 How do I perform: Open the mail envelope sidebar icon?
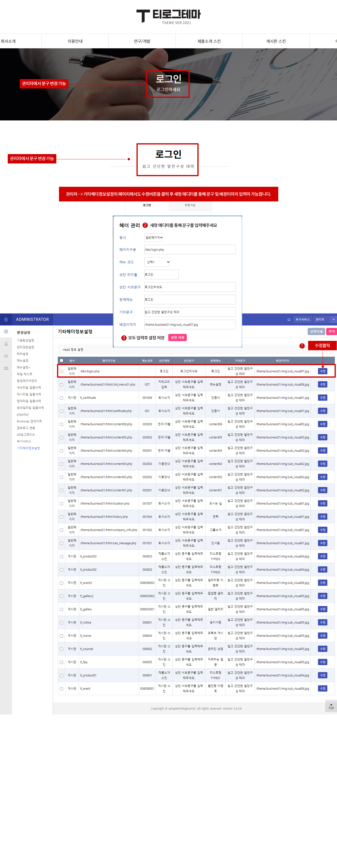coord(6,368)
